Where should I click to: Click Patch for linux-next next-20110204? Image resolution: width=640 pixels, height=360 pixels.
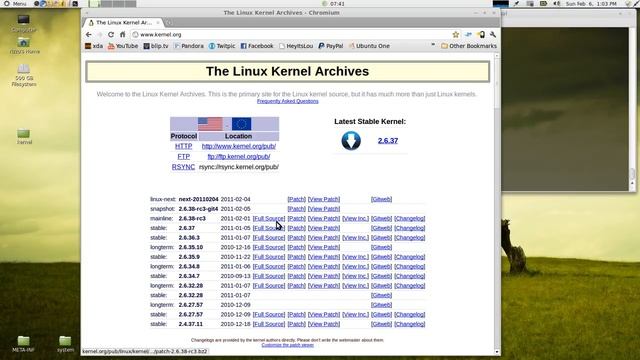tap(296, 199)
